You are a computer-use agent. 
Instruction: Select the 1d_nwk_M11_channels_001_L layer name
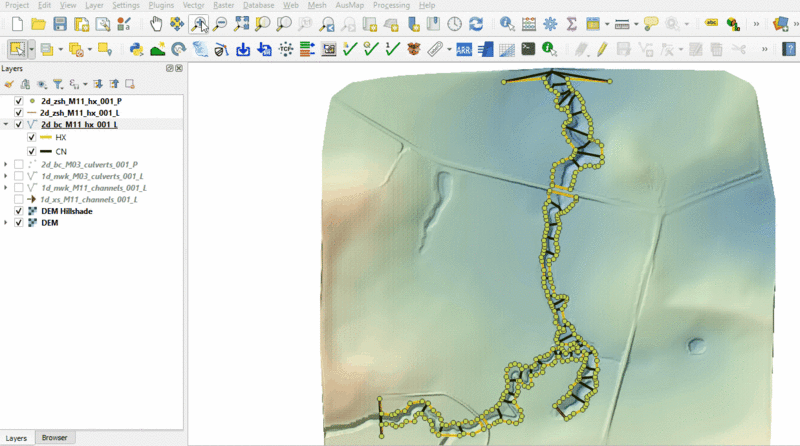pyautogui.click(x=94, y=187)
